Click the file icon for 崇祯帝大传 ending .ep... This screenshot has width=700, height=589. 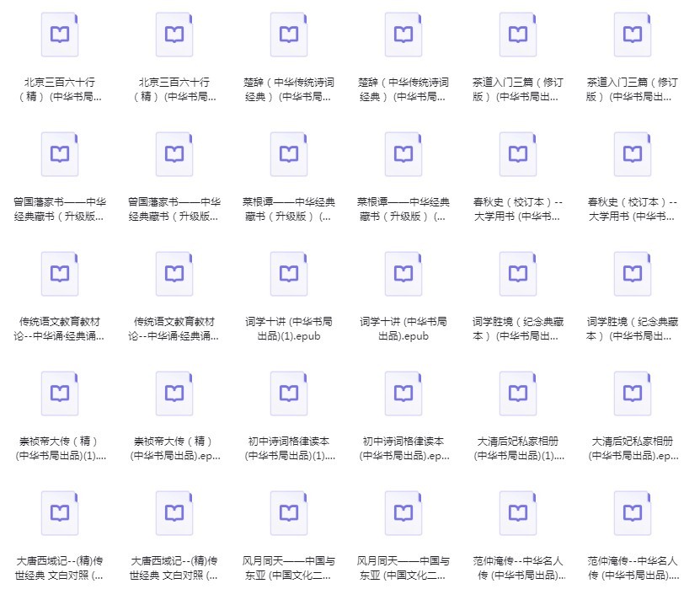(x=174, y=394)
